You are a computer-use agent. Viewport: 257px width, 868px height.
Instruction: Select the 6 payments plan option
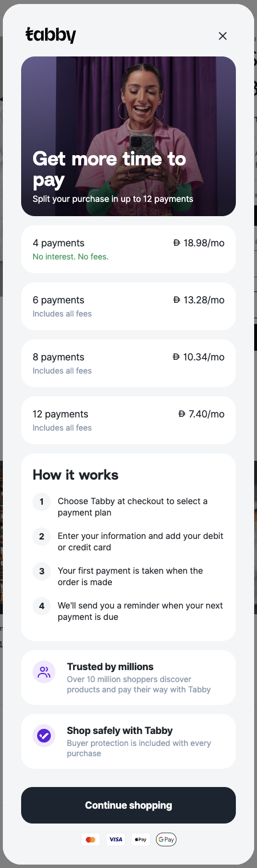click(128, 306)
